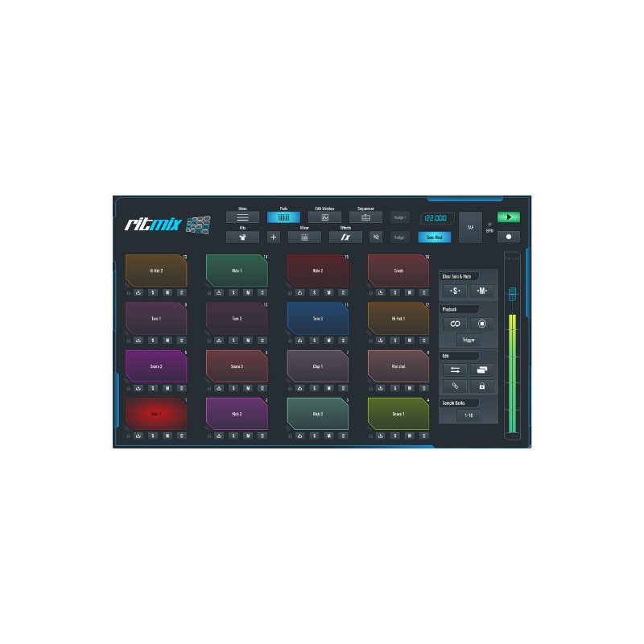This screenshot has height=644, width=644.
Task: Click the Kits drum icon
Action: [x=242, y=237]
